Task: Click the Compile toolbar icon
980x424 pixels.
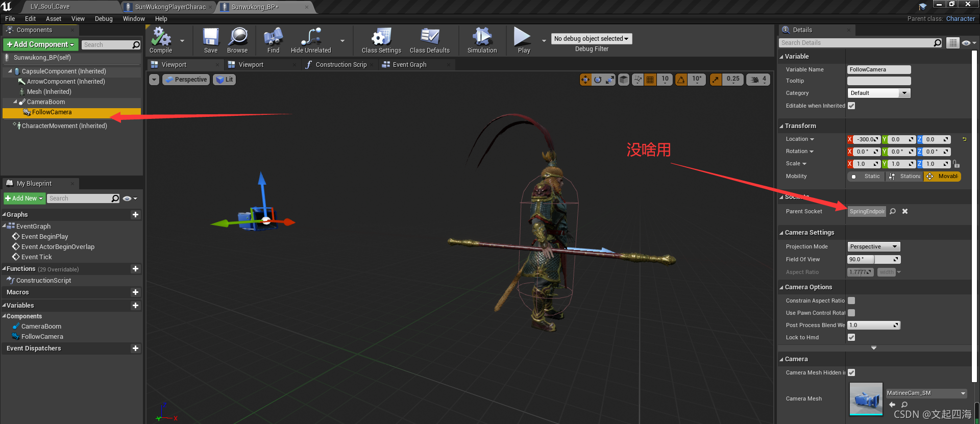Action: pyautogui.click(x=161, y=40)
